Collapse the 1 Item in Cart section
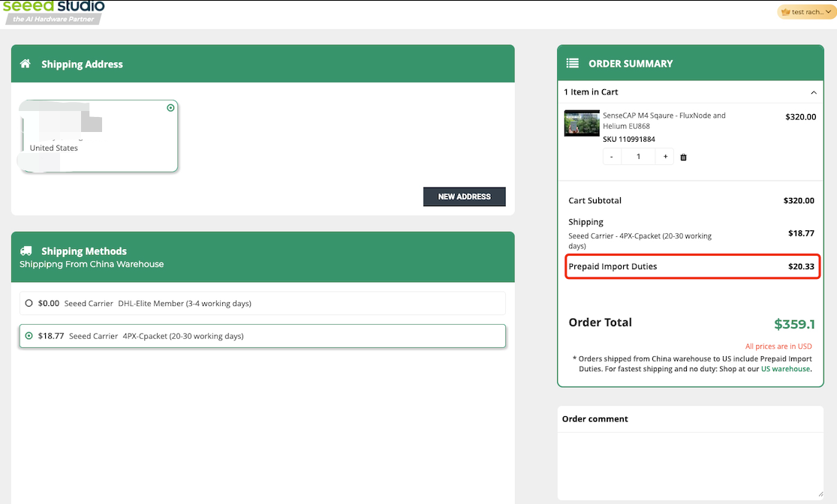837x504 pixels. (x=813, y=92)
